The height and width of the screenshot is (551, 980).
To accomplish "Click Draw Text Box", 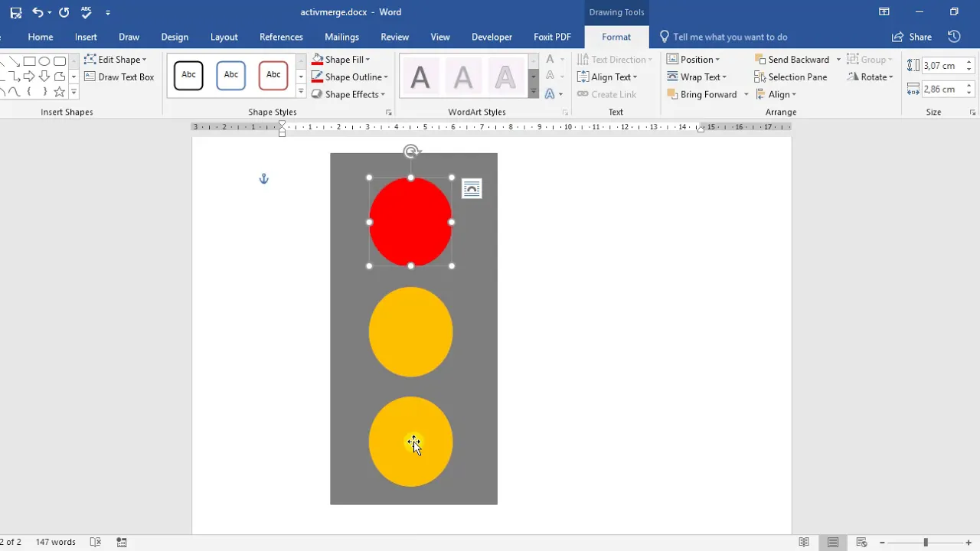I will click(x=119, y=77).
